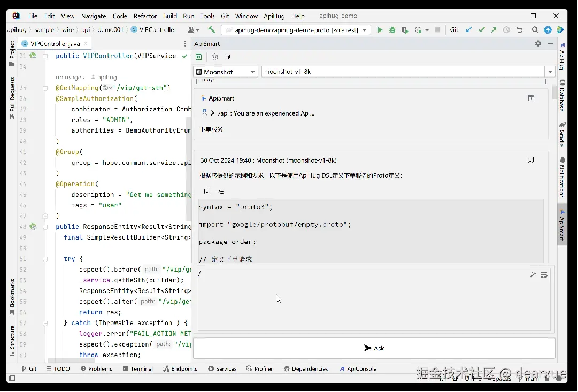Open the dropdown arrow next to the profiler icon

click(x=427, y=30)
